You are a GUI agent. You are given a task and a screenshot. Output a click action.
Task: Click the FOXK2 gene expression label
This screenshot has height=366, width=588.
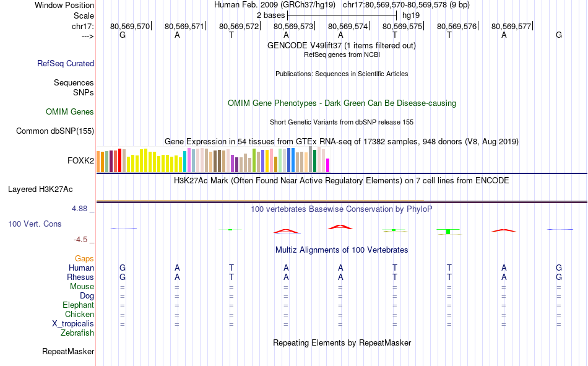coord(80,160)
